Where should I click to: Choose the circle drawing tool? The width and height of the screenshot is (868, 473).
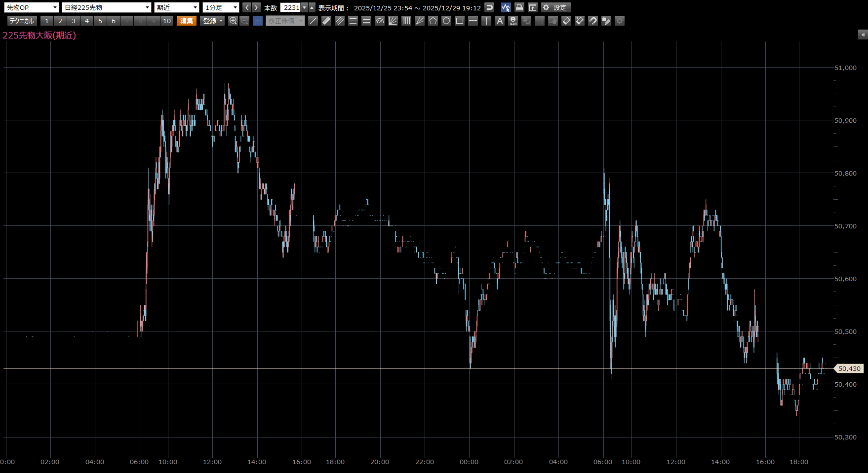coord(446,21)
